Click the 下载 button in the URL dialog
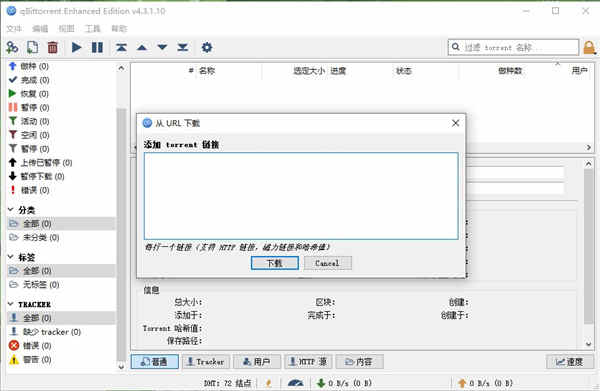 (x=275, y=263)
